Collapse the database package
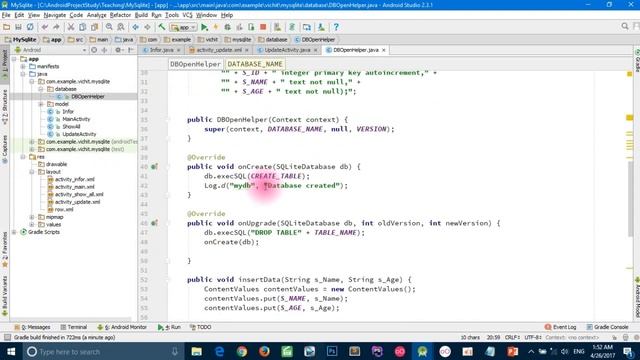 41,89
